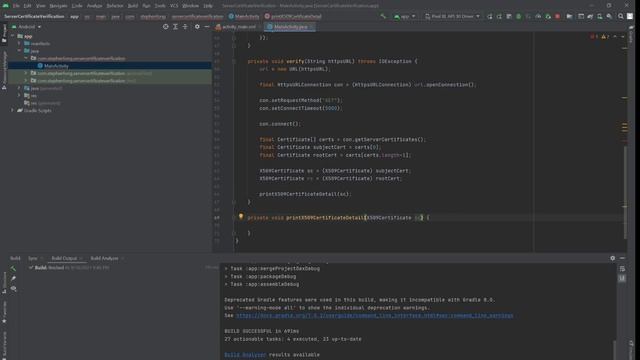This screenshot has height=360, width=640.
Task: Click Collapse All in Project panel
Action: [185, 27]
